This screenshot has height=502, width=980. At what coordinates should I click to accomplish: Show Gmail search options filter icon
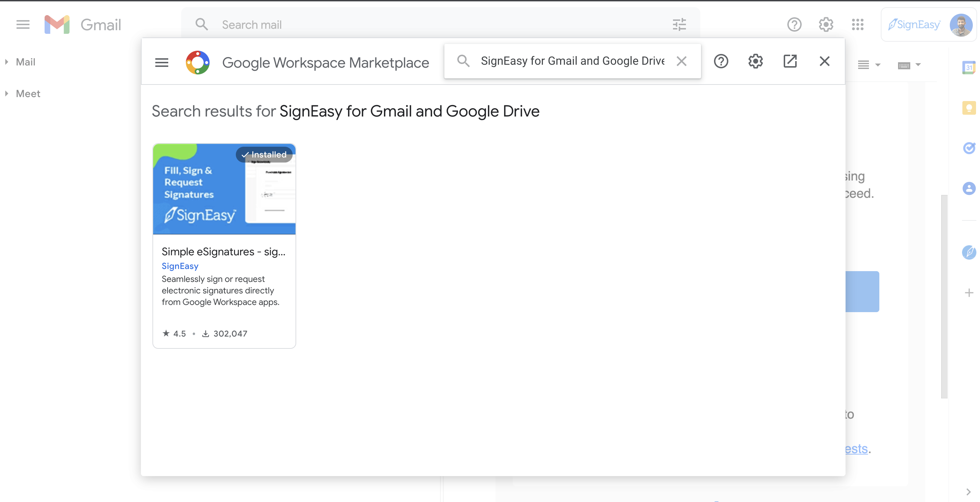tap(679, 25)
